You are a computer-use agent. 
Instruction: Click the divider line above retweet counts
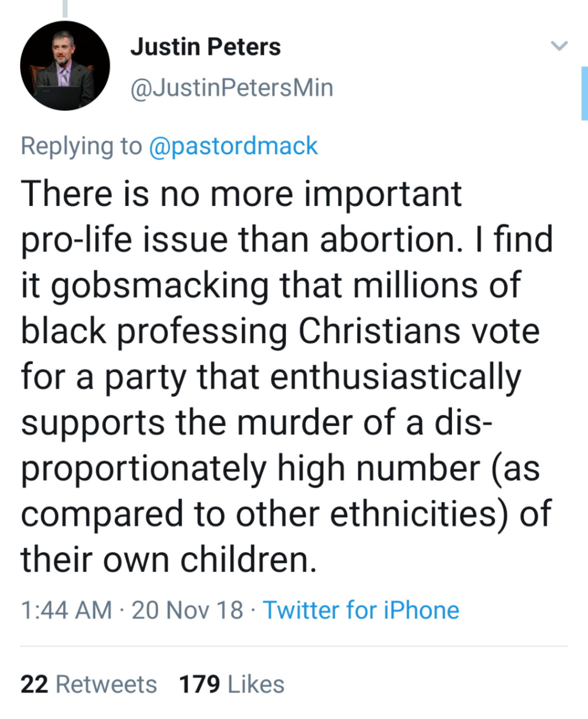tap(294, 646)
